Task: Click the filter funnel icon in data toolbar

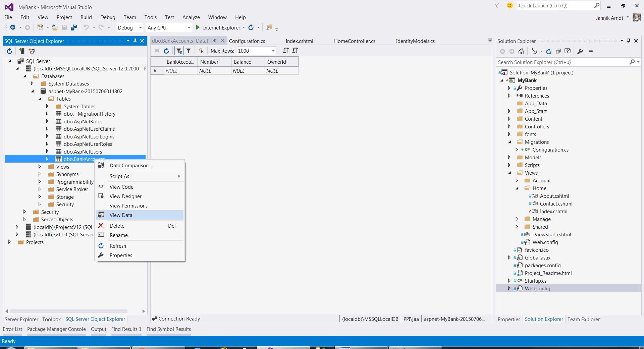Action: click(189, 51)
